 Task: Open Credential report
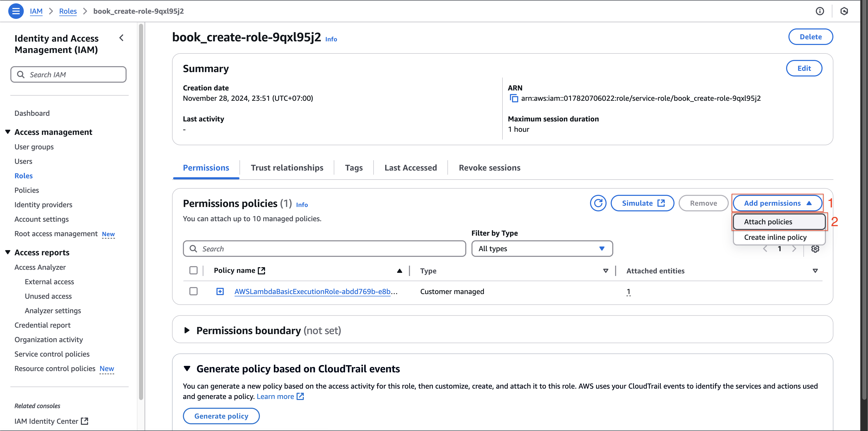pyautogui.click(x=42, y=325)
